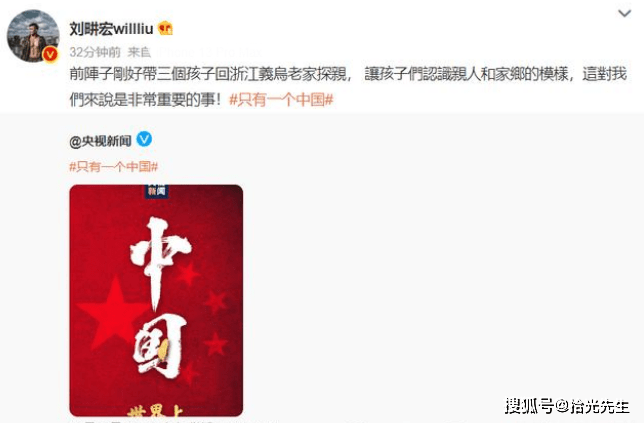This screenshot has height=423, width=644.
Task: Click the orange V verified badge on avatar
Action: click(51, 54)
